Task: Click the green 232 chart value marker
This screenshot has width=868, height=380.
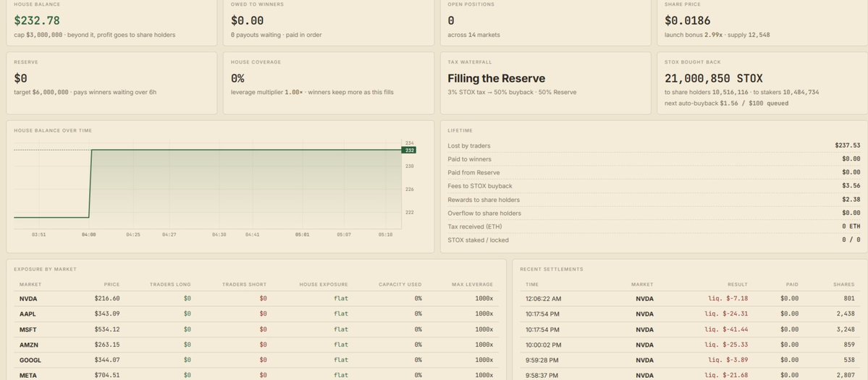Action: (409, 150)
